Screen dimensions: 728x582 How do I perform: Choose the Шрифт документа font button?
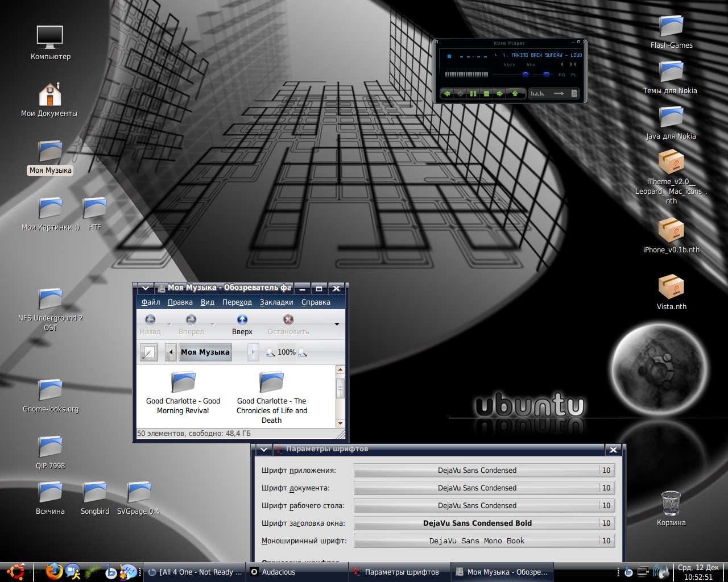pyautogui.click(x=484, y=488)
